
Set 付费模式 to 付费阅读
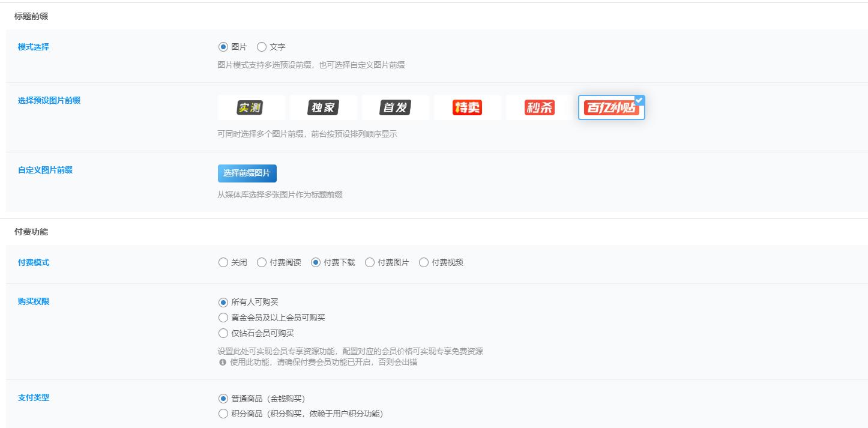click(262, 262)
